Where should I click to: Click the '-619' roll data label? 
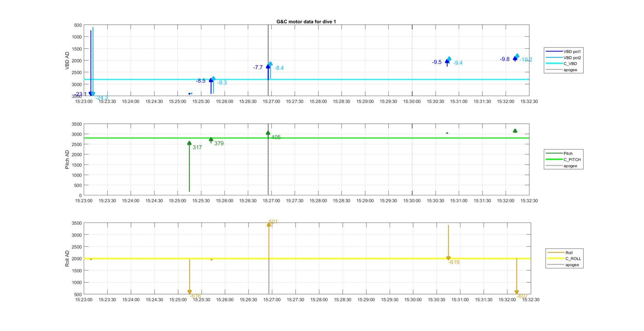click(x=454, y=262)
